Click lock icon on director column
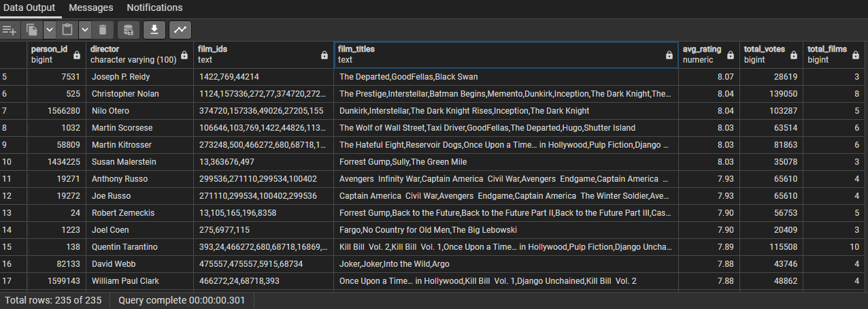The image size is (868, 309). click(x=184, y=55)
